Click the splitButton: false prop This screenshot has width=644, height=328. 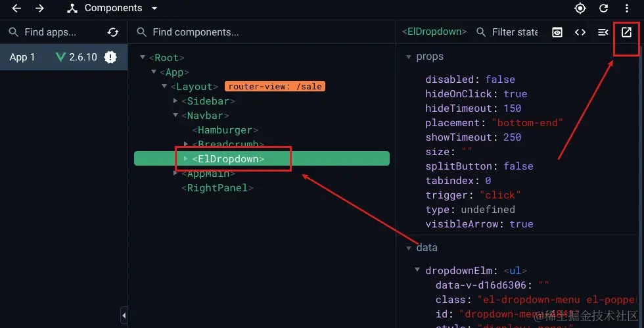coord(479,166)
